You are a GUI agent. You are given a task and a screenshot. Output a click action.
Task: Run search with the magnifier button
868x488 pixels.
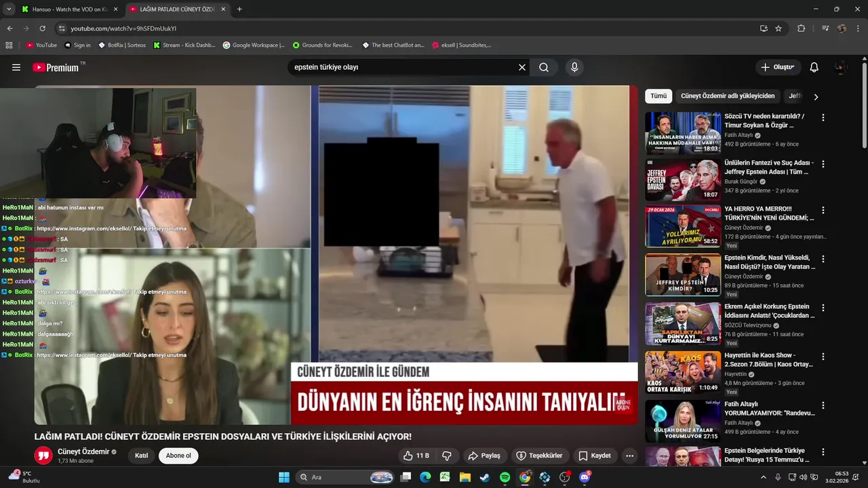(x=544, y=67)
